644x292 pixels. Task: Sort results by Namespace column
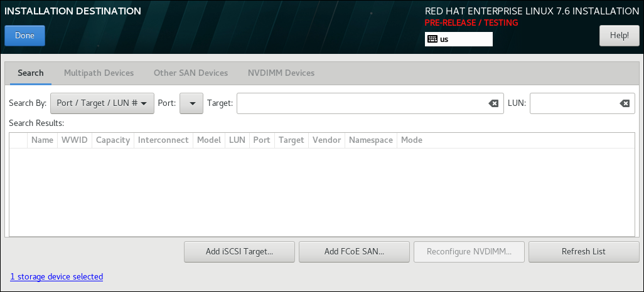[x=371, y=140]
